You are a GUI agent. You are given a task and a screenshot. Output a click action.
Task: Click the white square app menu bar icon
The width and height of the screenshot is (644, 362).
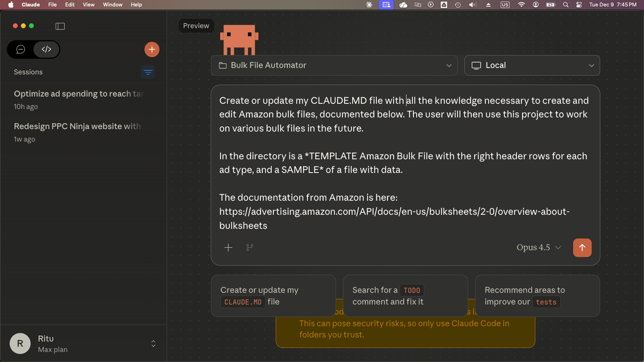[444, 5]
